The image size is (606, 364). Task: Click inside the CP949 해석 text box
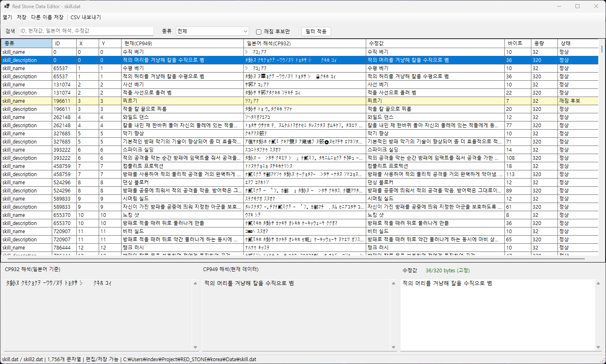296,315
